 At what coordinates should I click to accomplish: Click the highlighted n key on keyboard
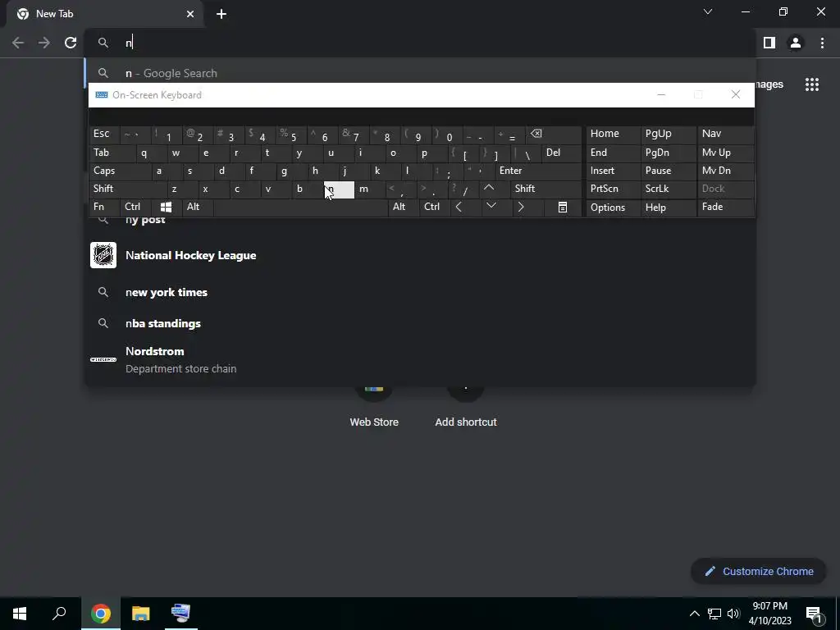click(x=339, y=189)
